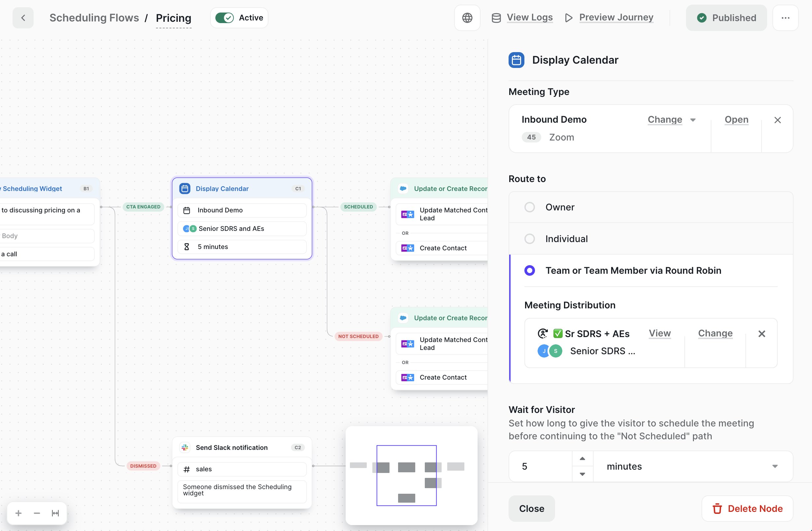Zoom out the canvas with minus icon
Screen dimensions: 812x531
coord(37,513)
